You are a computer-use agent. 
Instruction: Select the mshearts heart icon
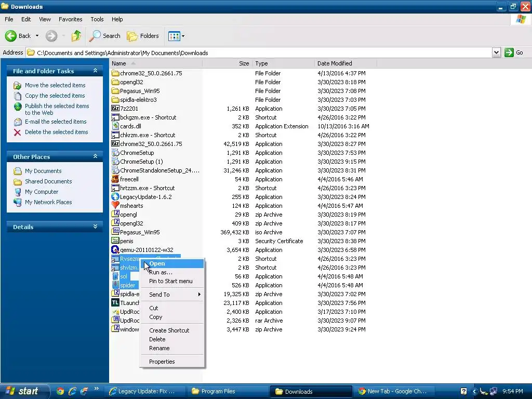coord(115,205)
